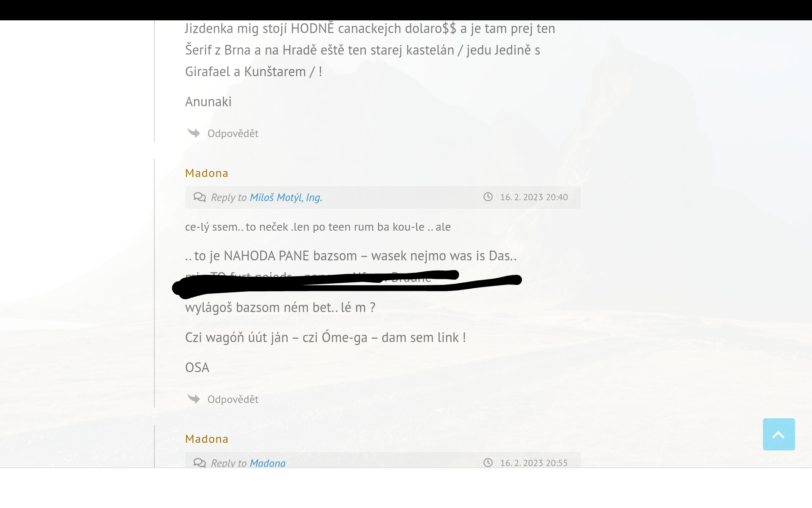The height and width of the screenshot is (508, 812).
Task: Open Miloš Motýl, Ing. reply link
Action: click(x=286, y=197)
